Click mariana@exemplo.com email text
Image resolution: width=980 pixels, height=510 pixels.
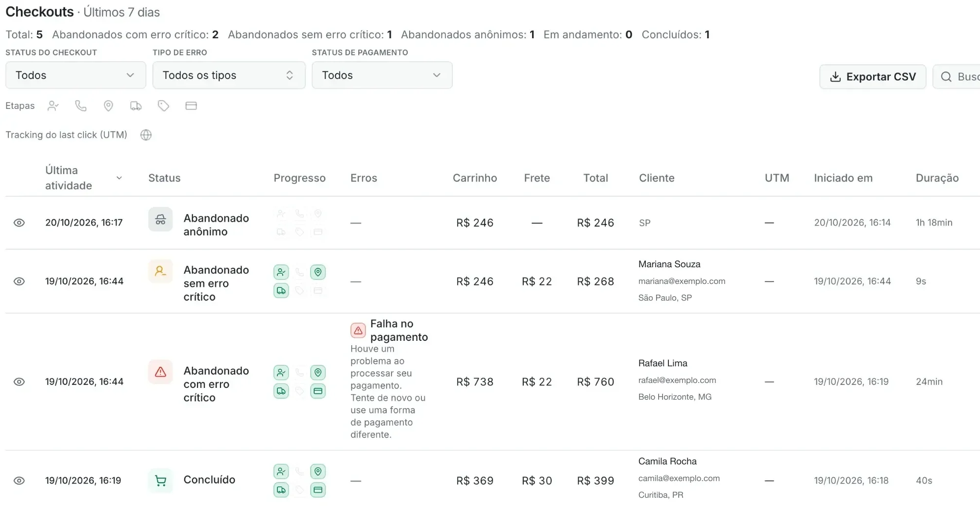(682, 281)
